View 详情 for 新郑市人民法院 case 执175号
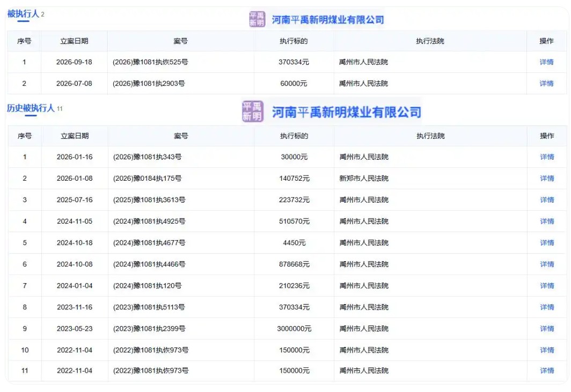Image resolution: width=571 pixels, height=392 pixels. tap(547, 179)
